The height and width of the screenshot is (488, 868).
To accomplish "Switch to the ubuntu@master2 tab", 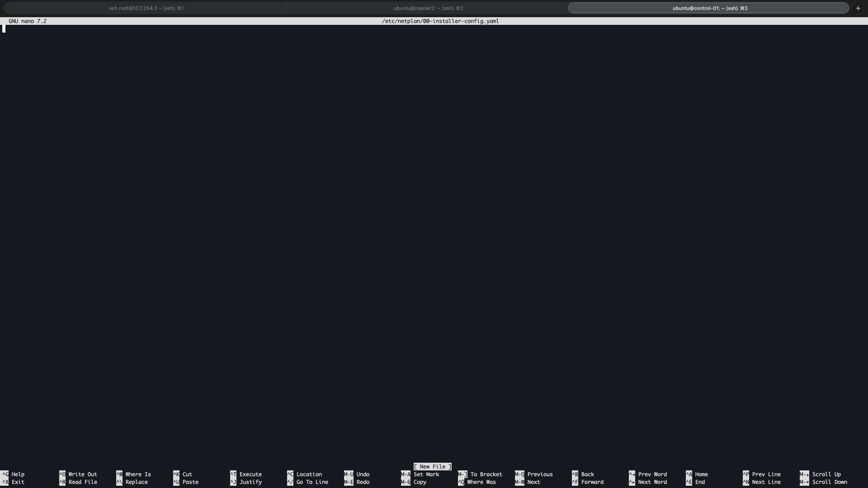I will click(428, 8).
